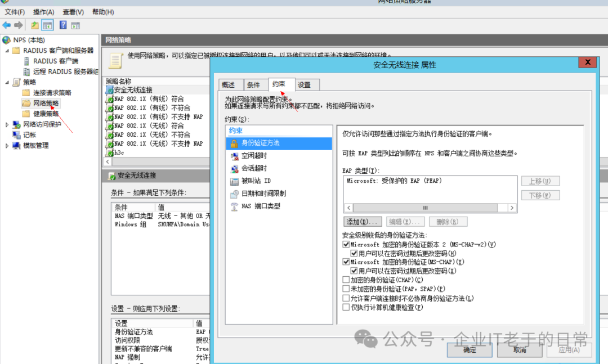Viewport: 608px width, 364px height.
Task: Enable 仅执行计算机健康检查 checkbox
Action: coord(346,307)
